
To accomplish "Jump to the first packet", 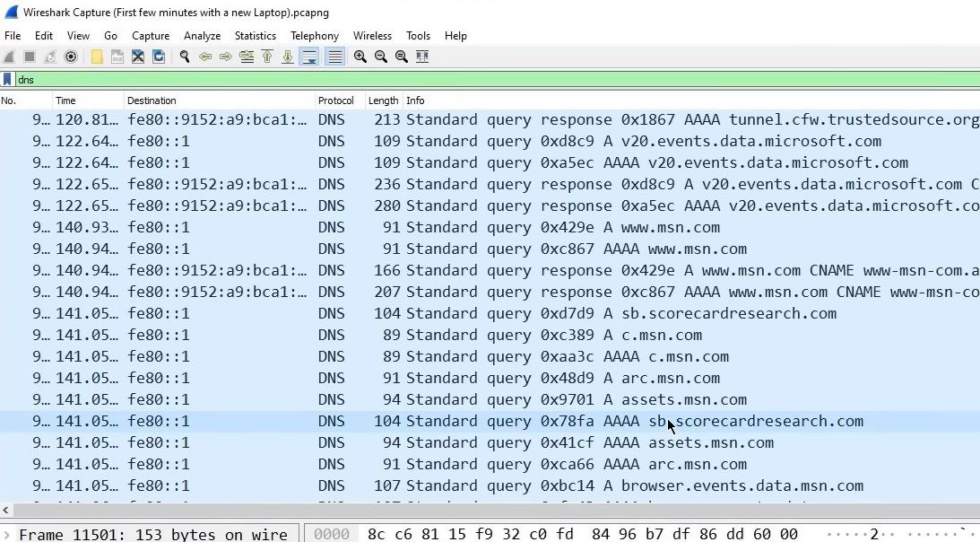I will click(x=267, y=57).
